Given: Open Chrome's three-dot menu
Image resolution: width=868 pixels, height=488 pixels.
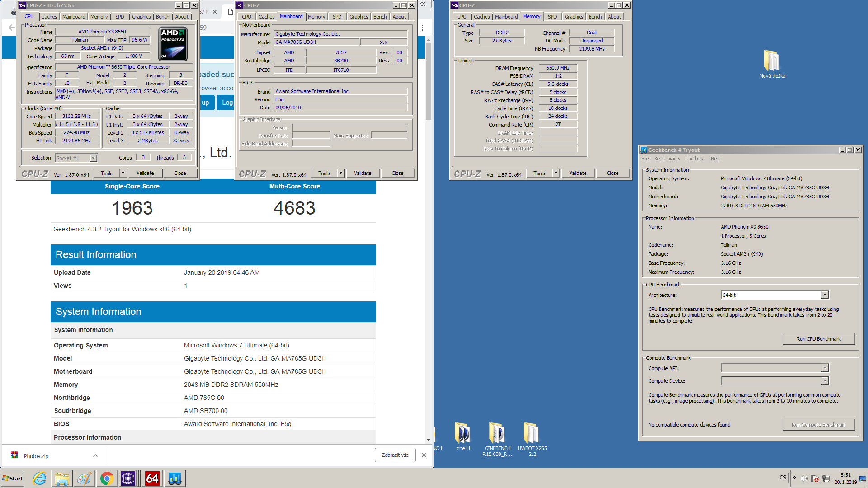Looking at the screenshot, I should (x=422, y=28).
